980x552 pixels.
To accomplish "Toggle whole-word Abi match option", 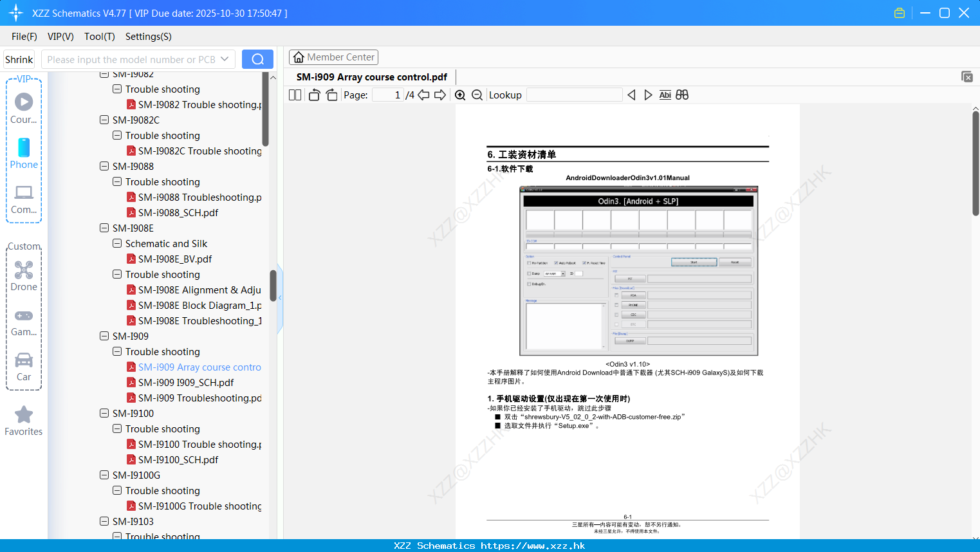I will [x=665, y=95].
